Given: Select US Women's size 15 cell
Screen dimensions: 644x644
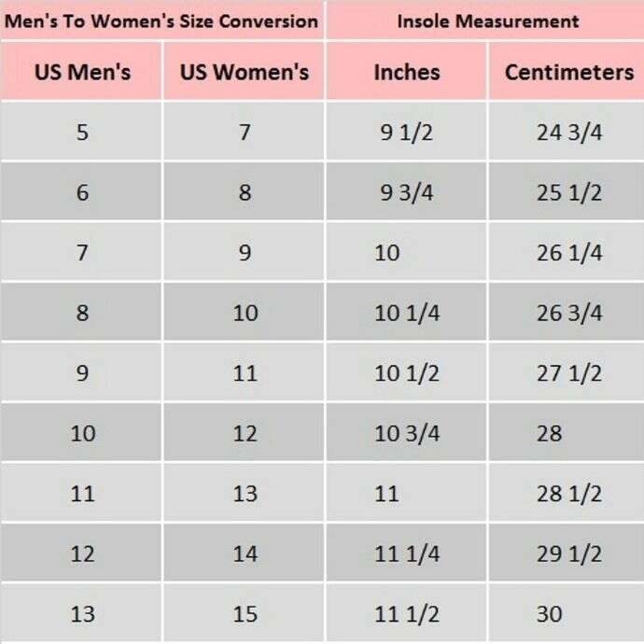Looking at the screenshot, I should coord(245,614).
